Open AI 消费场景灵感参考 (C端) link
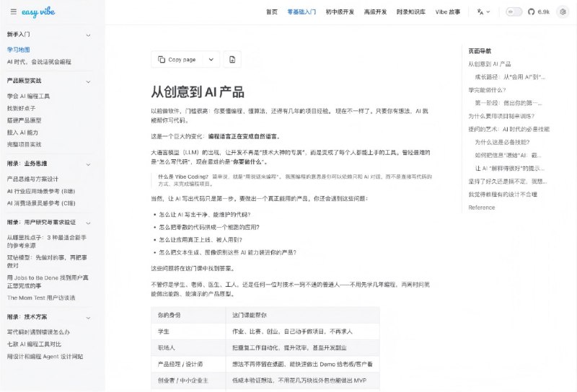This screenshot has width=577, height=392. click(41, 203)
